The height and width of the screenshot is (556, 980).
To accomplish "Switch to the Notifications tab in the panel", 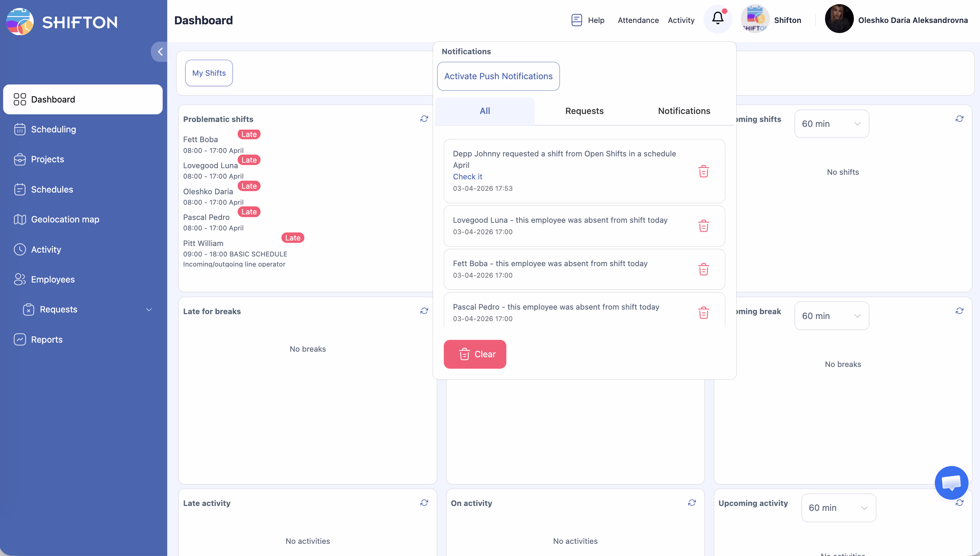I will 684,111.
